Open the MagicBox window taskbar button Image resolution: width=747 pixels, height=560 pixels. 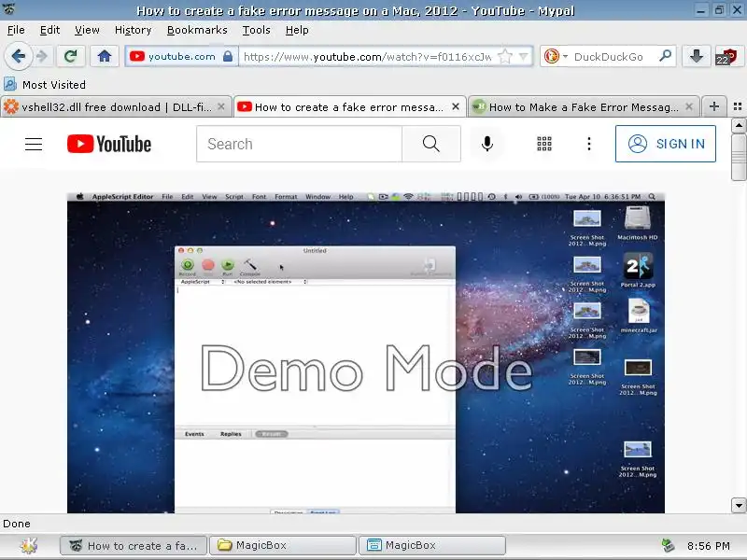(x=432, y=546)
